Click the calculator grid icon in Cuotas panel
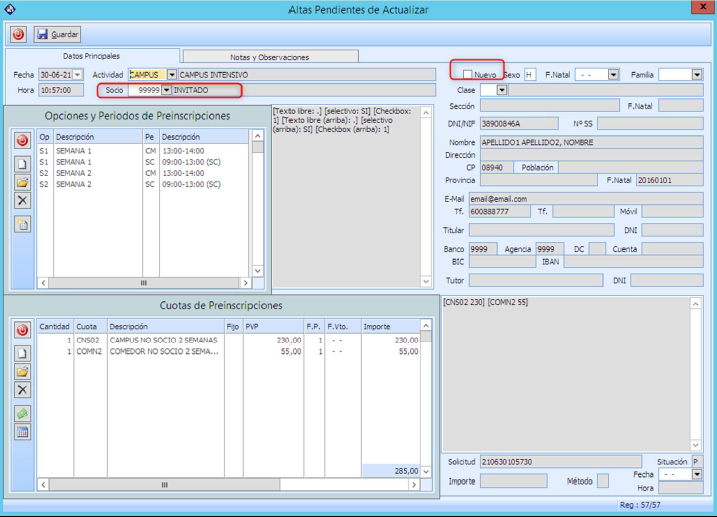This screenshot has width=717, height=517. tap(22, 432)
